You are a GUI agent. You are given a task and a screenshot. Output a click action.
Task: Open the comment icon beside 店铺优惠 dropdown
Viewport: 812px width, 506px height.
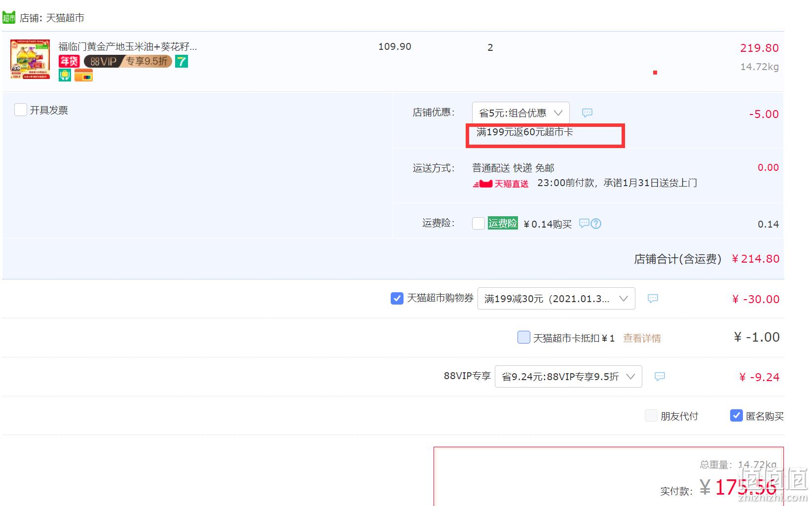(587, 113)
